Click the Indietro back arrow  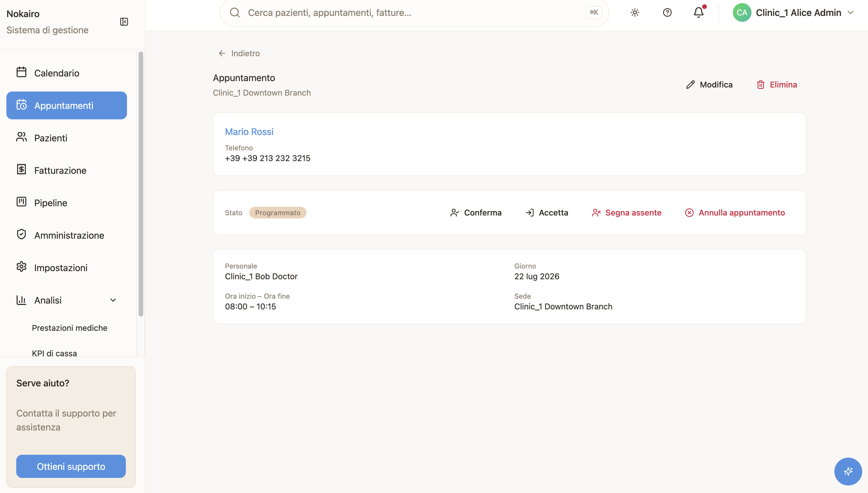(222, 54)
